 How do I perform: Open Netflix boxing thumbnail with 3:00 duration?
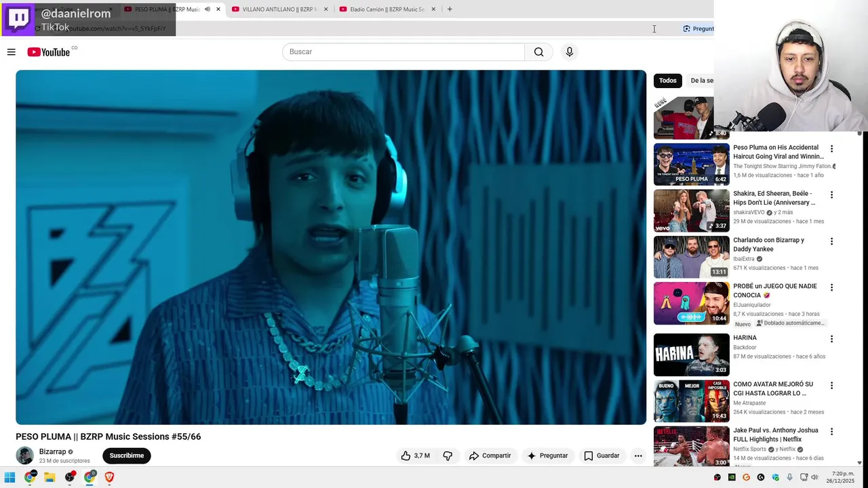(x=692, y=446)
